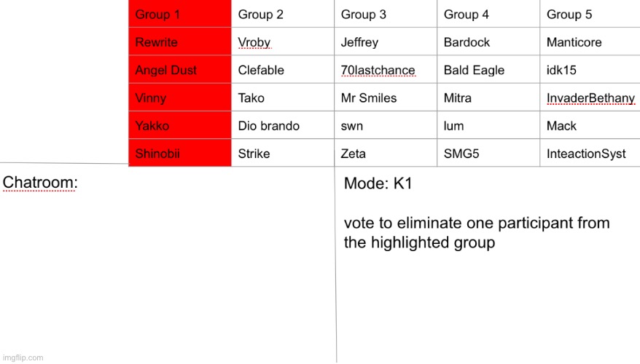640x364 pixels.
Task: Click the vote to eliminate instruction text
Action: tap(477, 233)
